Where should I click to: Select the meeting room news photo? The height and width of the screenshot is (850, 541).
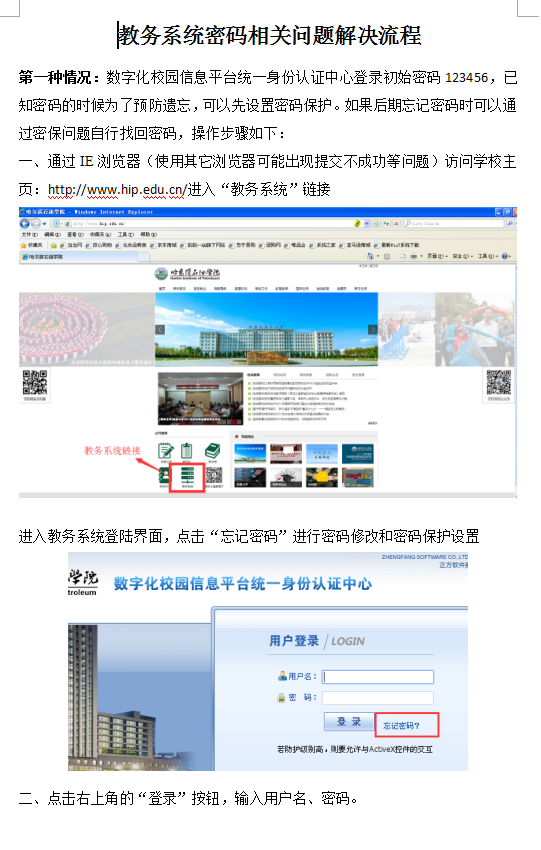(201, 398)
